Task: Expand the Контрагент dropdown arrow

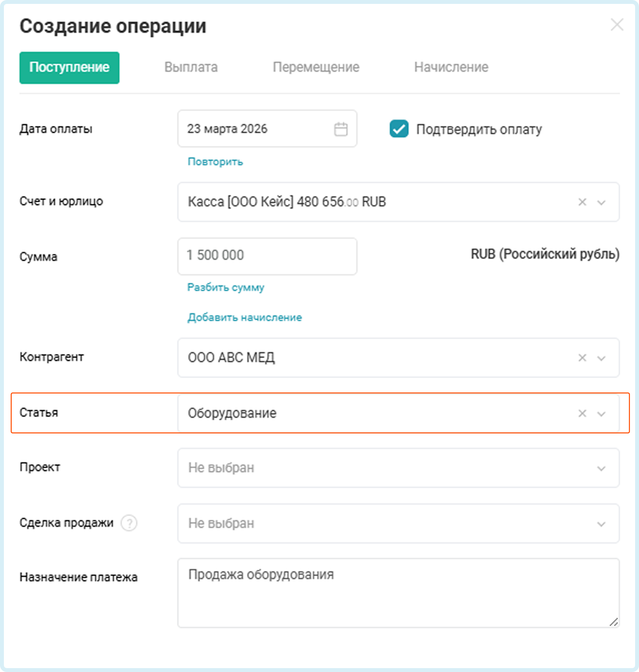Action: [601, 358]
